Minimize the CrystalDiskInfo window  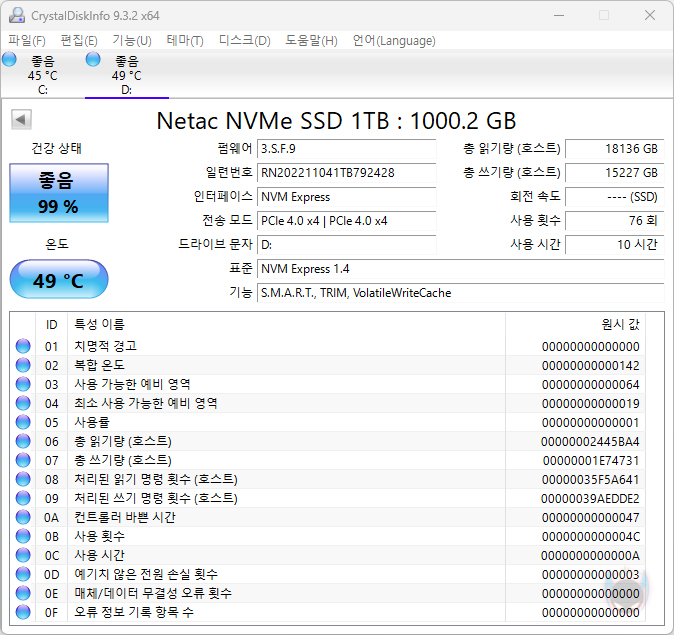click(x=559, y=15)
